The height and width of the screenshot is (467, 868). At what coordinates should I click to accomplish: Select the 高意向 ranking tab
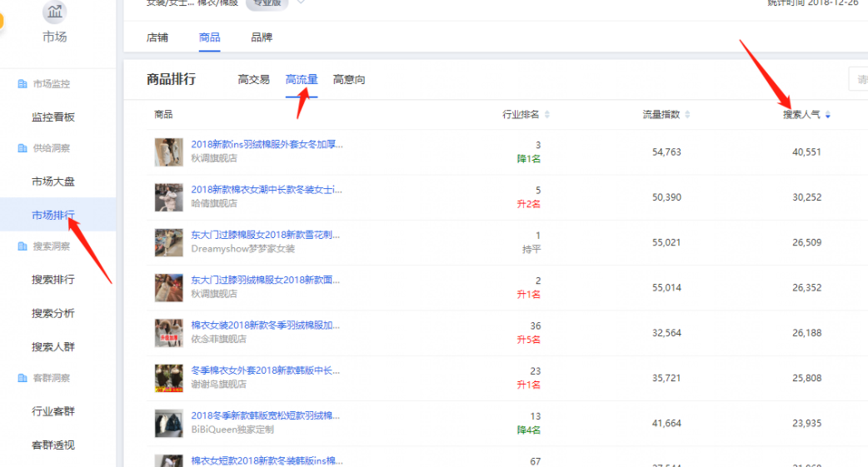pyautogui.click(x=349, y=80)
